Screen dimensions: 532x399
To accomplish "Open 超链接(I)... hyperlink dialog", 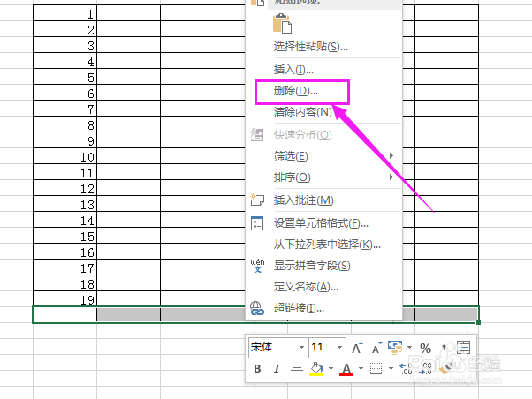I will point(299,308).
